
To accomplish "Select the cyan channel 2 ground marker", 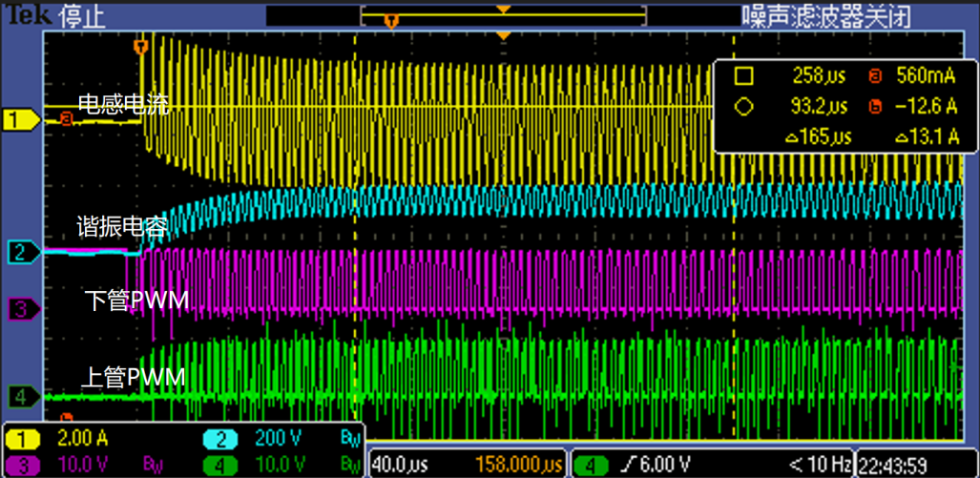I will pos(24,253).
